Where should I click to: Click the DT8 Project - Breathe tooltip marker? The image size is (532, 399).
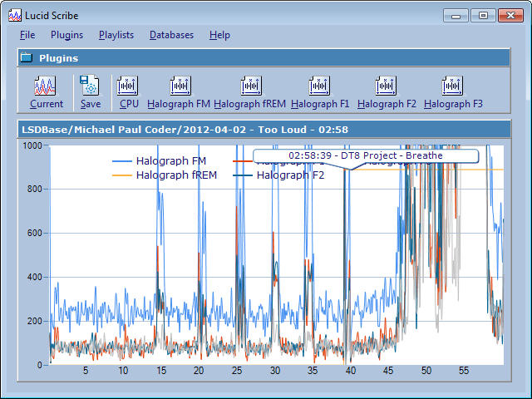(x=366, y=155)
